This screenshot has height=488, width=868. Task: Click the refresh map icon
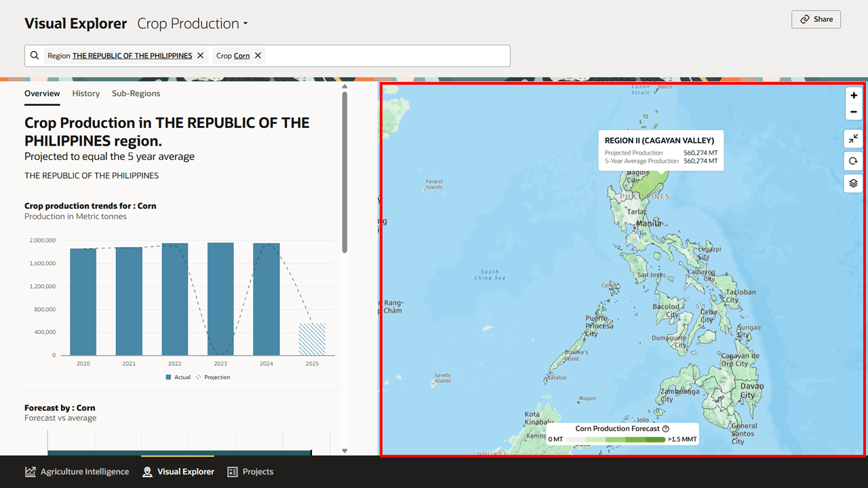(853, 161)
